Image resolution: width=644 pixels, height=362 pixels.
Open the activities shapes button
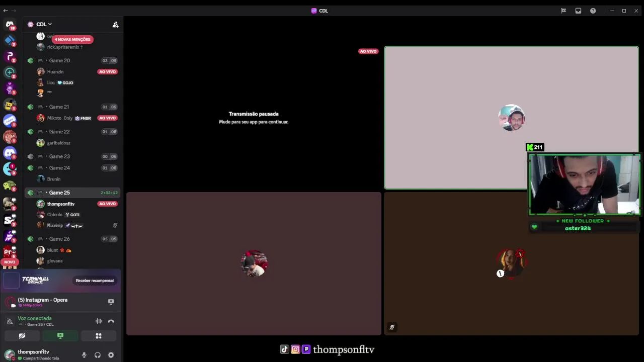click(99, 336)
